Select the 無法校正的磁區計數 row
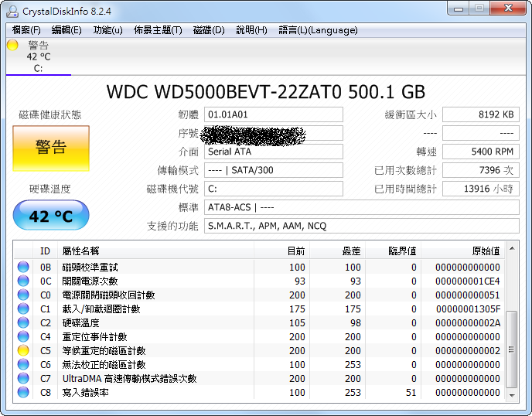The height and width of the screenshot is (416, 532). point(259,364)
